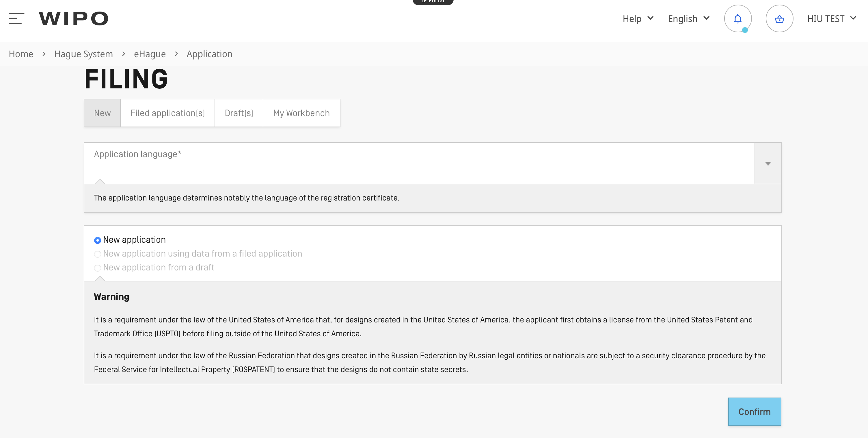Click the WIPO logo

(73, 18)
